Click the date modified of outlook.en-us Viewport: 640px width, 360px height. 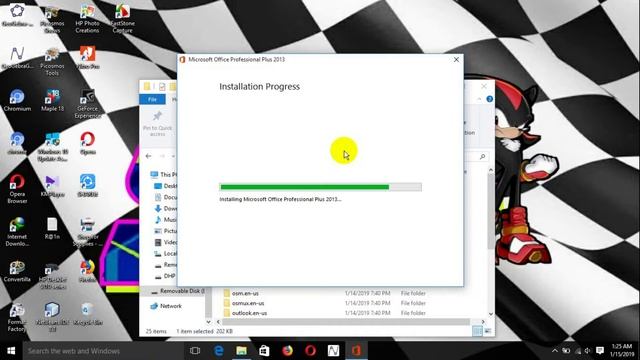[x=367, y=313]
